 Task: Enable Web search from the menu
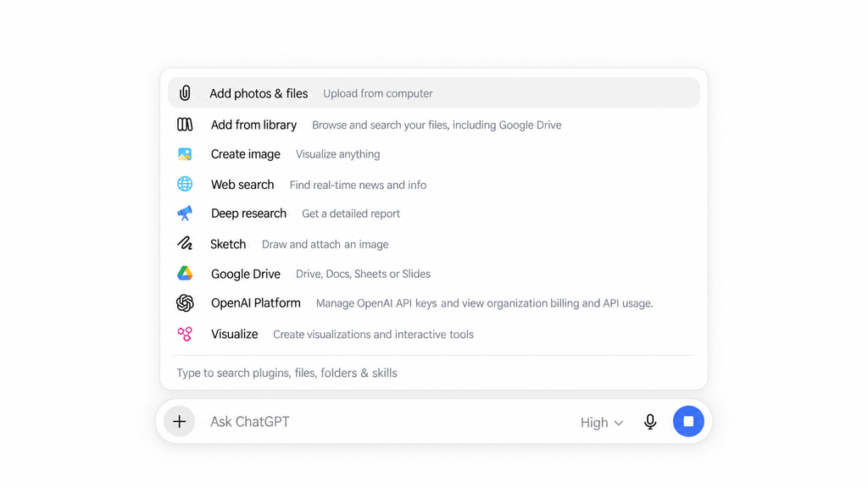point(434,184)
